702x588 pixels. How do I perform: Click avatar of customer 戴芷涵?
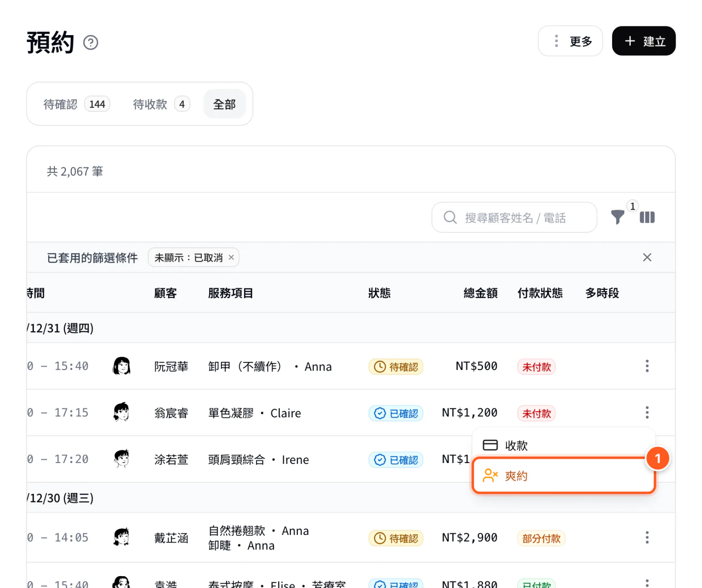tap(122, 537)
